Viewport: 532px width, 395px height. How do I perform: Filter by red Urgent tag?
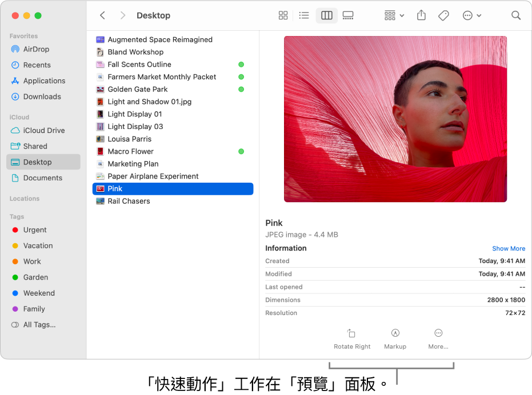(43, 230)
